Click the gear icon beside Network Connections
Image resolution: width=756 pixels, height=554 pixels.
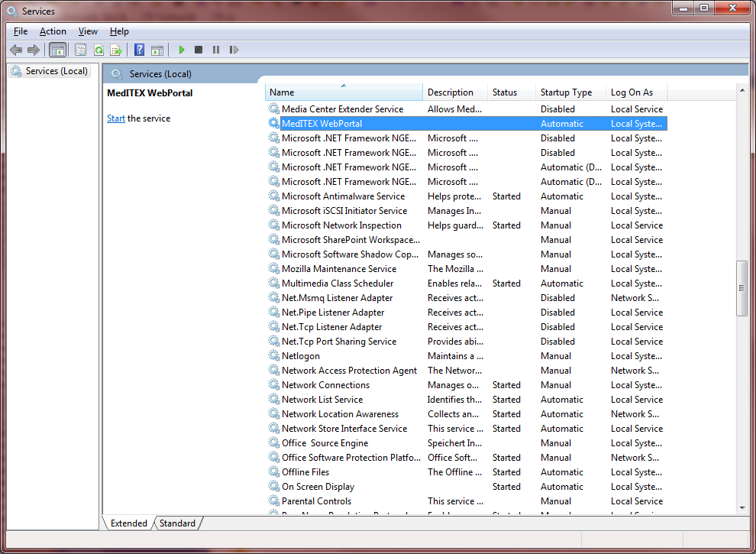274,384
